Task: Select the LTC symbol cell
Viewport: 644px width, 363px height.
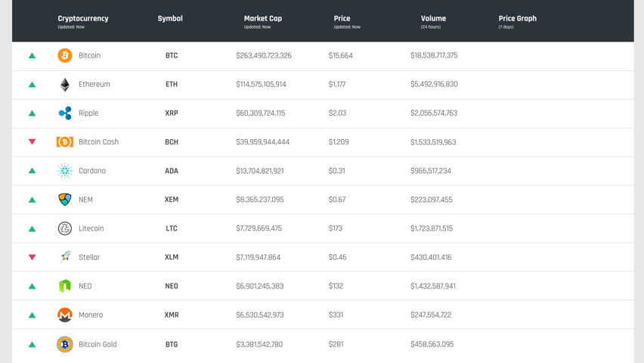Action: pos(172,228)
